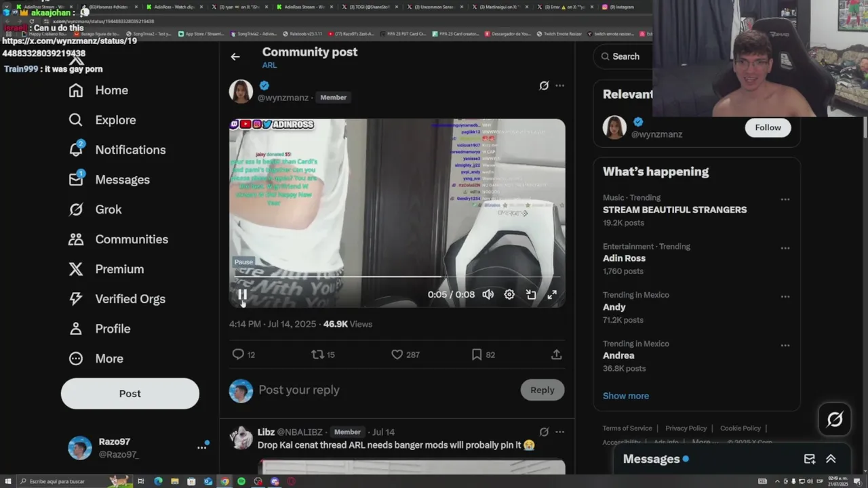Click the Profile person icon
Screen dimensions: 868x488
click(76, 329)
